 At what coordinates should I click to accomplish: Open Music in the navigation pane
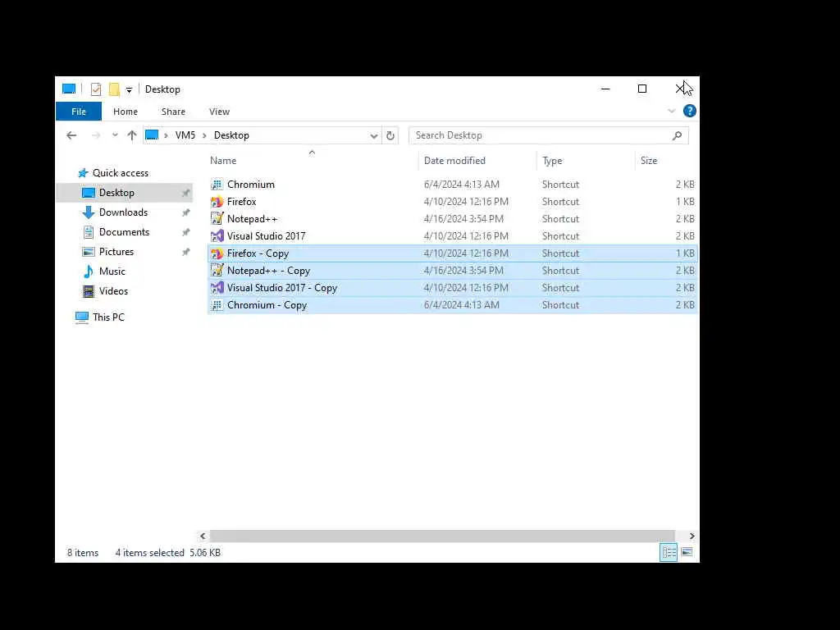(x=112, y=272)
